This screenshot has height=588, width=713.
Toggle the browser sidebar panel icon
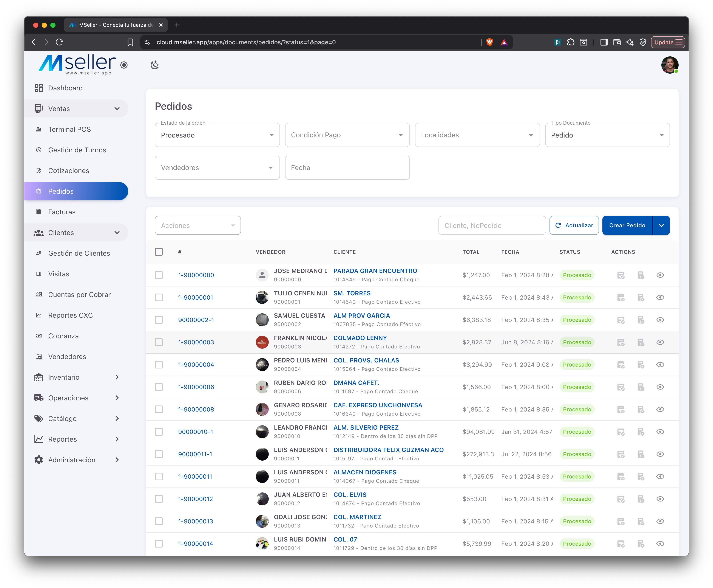tap(604, 42)
